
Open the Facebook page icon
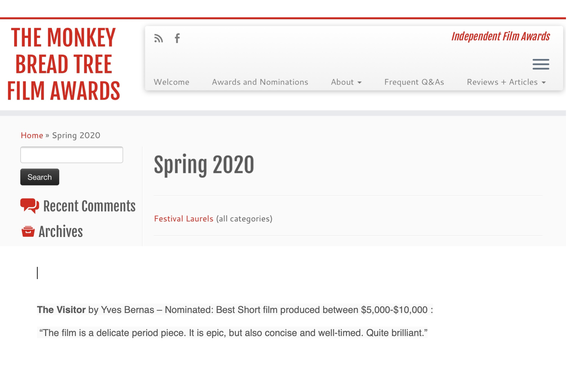[177, 38]
